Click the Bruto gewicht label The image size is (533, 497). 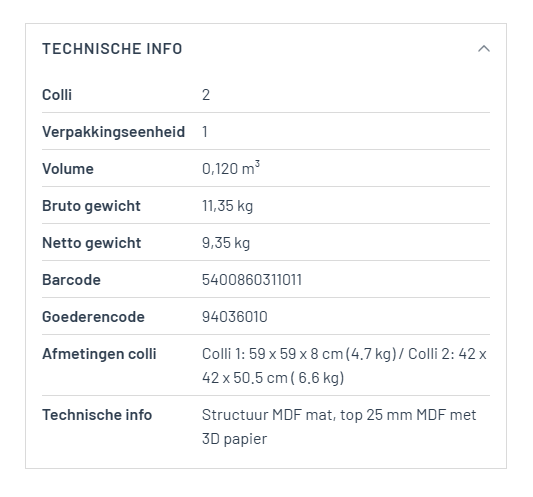(x=91, y=206)
